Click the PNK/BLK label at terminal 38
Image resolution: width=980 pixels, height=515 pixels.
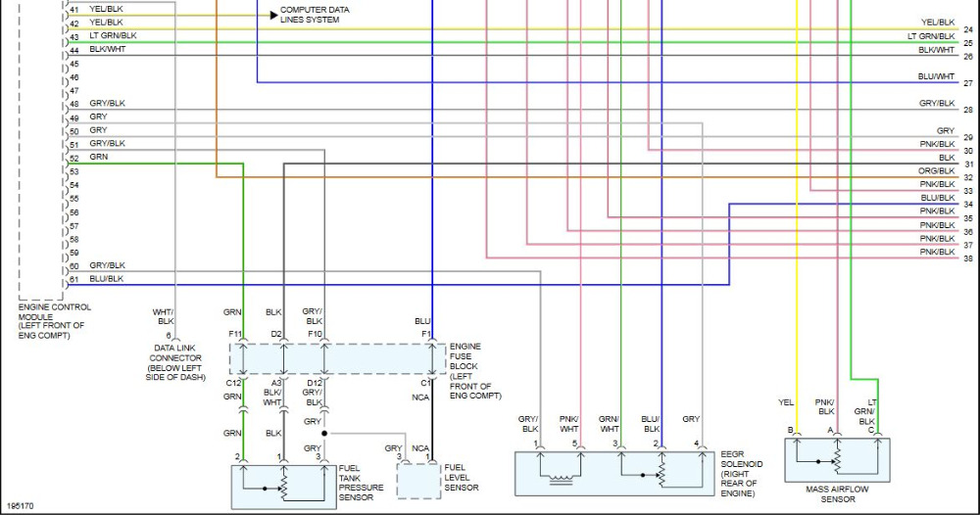point(938,252)
